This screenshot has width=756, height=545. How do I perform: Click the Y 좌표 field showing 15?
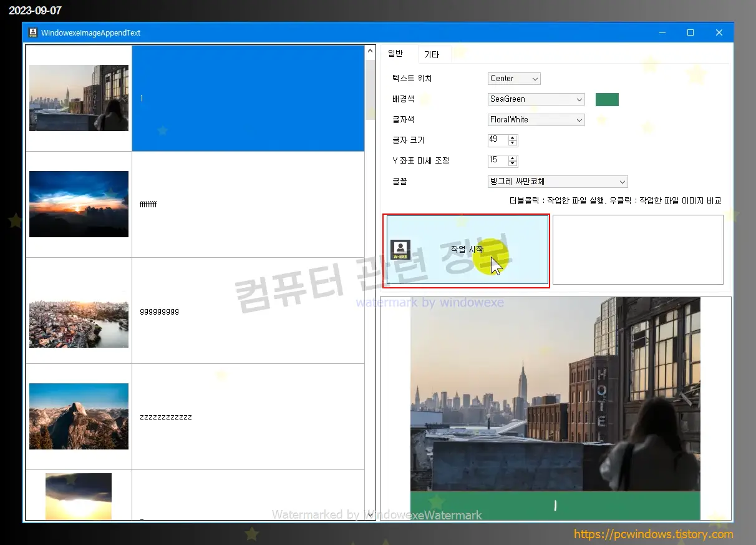(498, 160)
